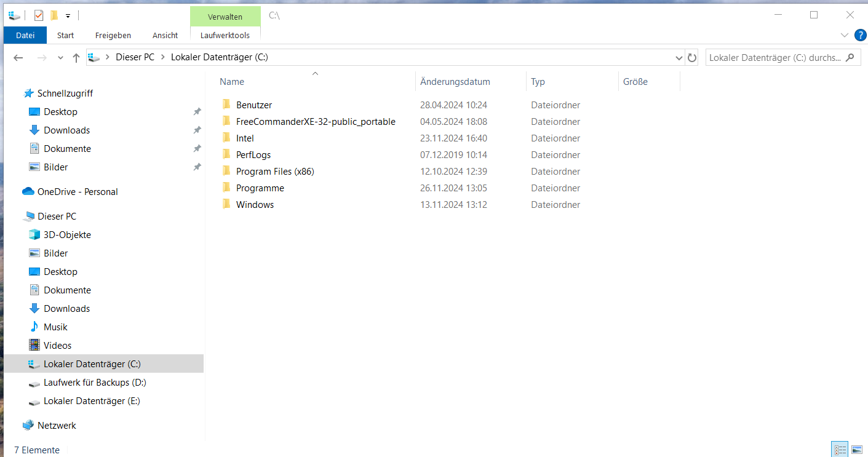Open pinned Bilder under Schnellzugriff
Viewport: 868px width, 457px height.
click(55, 167)
